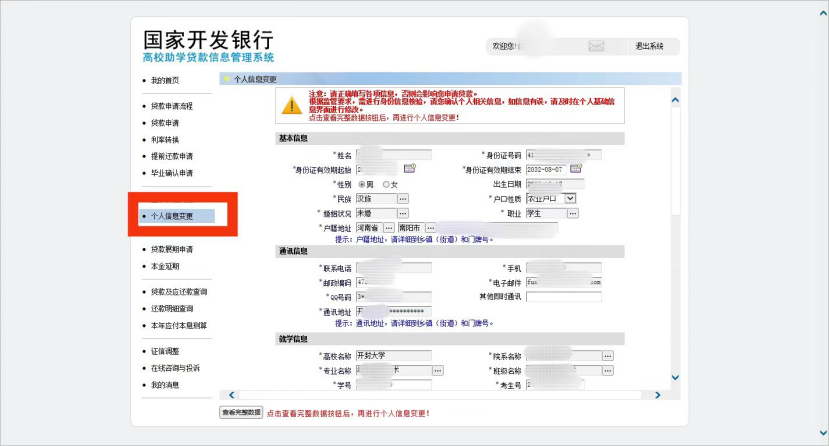This screenshot has width=829, height=446.
Task: Open 贷款申请 menu item
Action: pos(165,123)
